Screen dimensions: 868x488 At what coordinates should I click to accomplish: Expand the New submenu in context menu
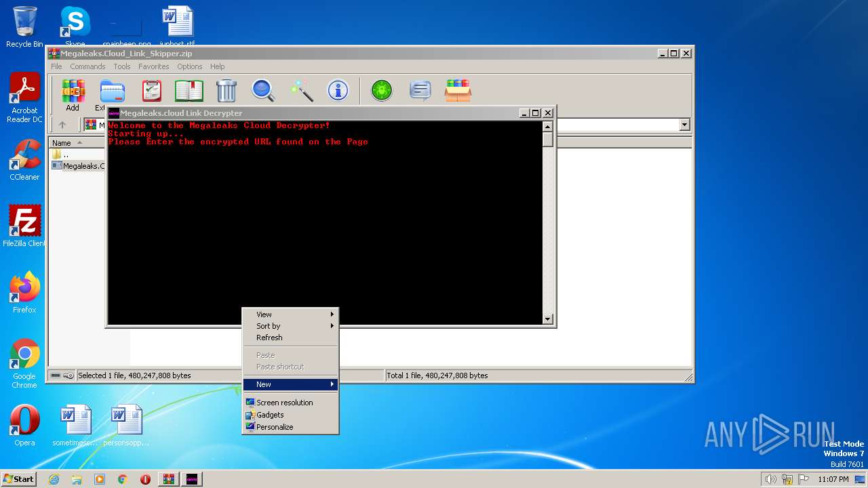point(290,384)
